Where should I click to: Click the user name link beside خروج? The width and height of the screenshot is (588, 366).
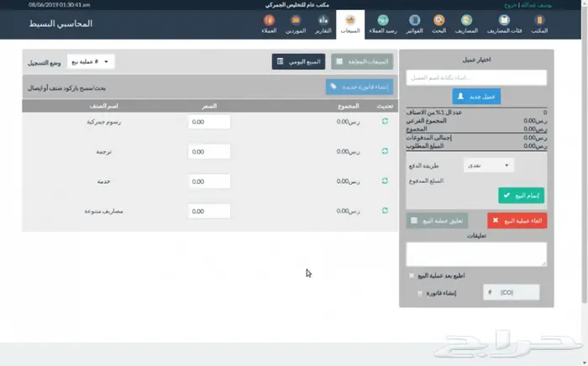[x=536, y=5]
